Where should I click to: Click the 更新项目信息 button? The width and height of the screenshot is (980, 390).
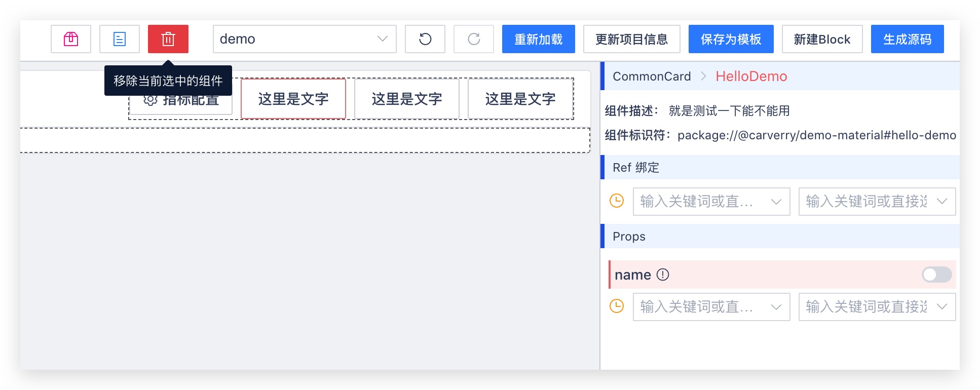tap(632, 39)
